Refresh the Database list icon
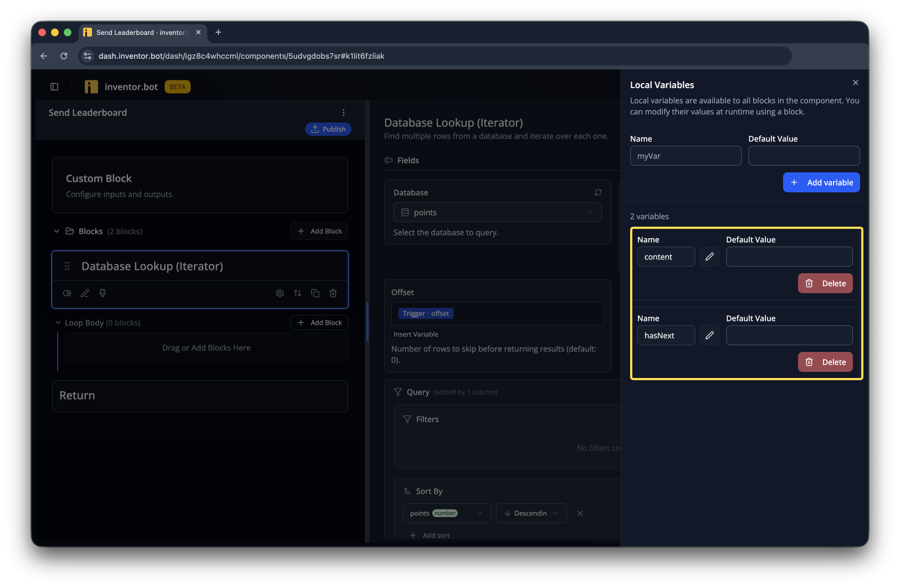The width and height of the screenshot is (900, 588). [598, 192]
